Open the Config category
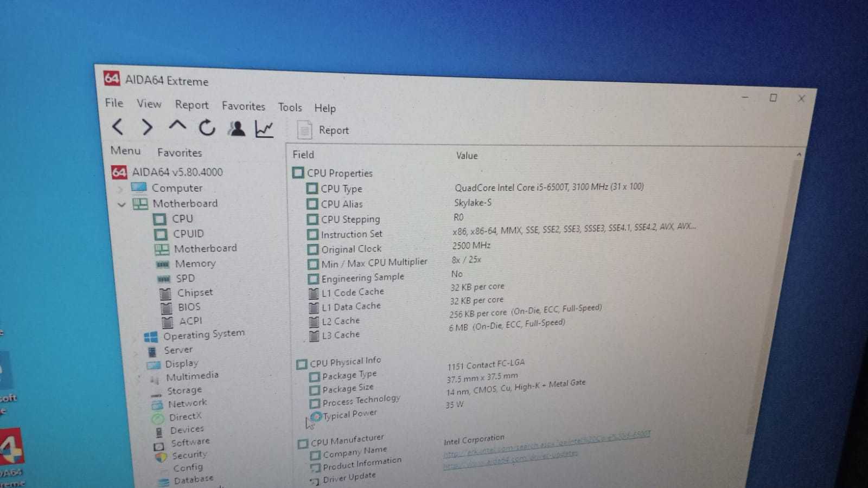Viewport: 868px width, 488px height. point(188,467)
